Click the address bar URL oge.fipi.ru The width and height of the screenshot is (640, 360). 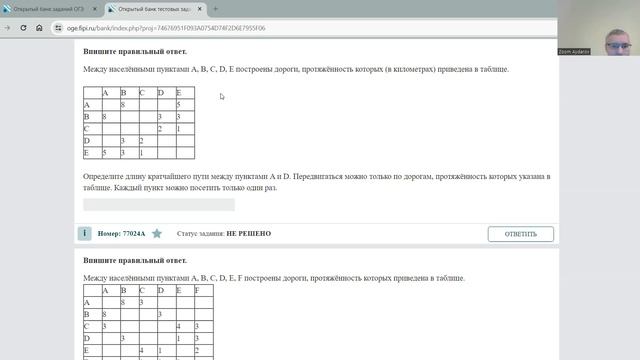point(166,28)
